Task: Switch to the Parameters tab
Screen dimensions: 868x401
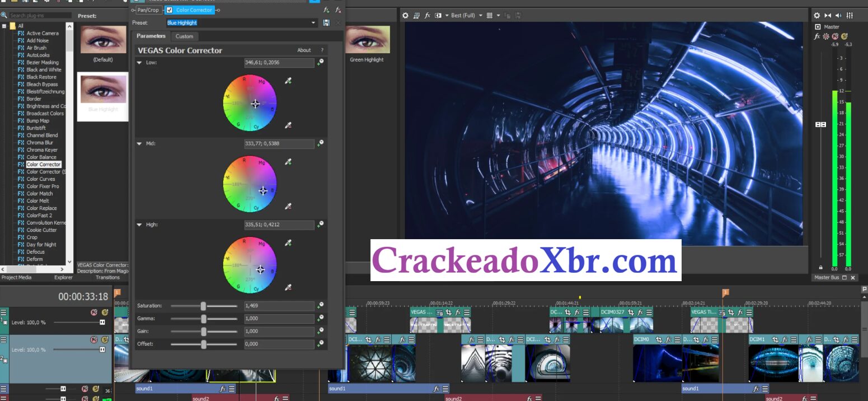Action: (x=151, y=36)
